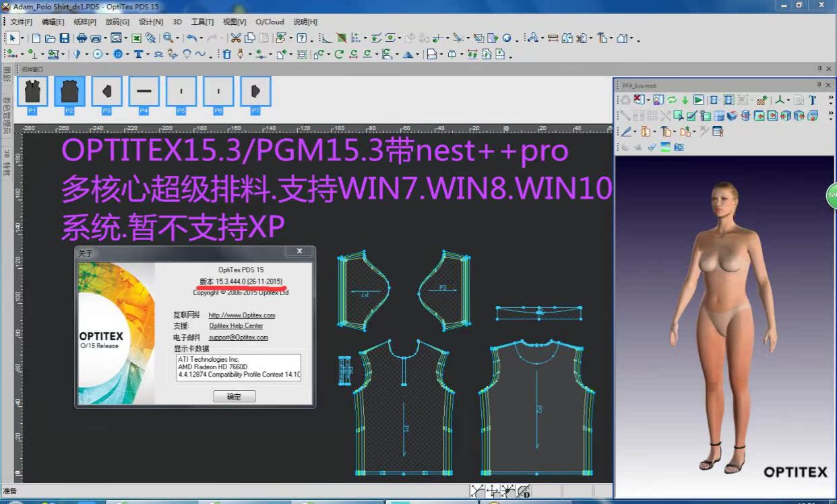The width and height of the screenshot is (837, 504).
Task: Select the text T tool in the main toolbar
Action: [x=138, y=55]
